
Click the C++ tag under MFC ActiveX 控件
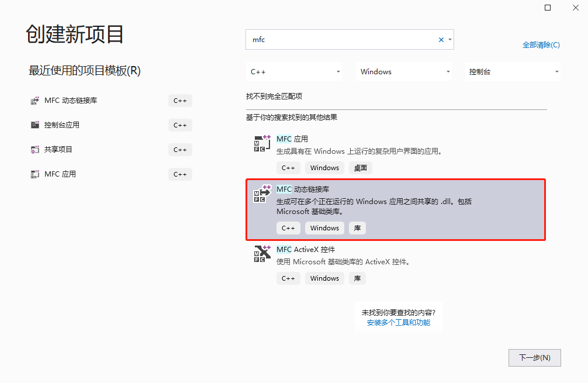tap(288, 278)
